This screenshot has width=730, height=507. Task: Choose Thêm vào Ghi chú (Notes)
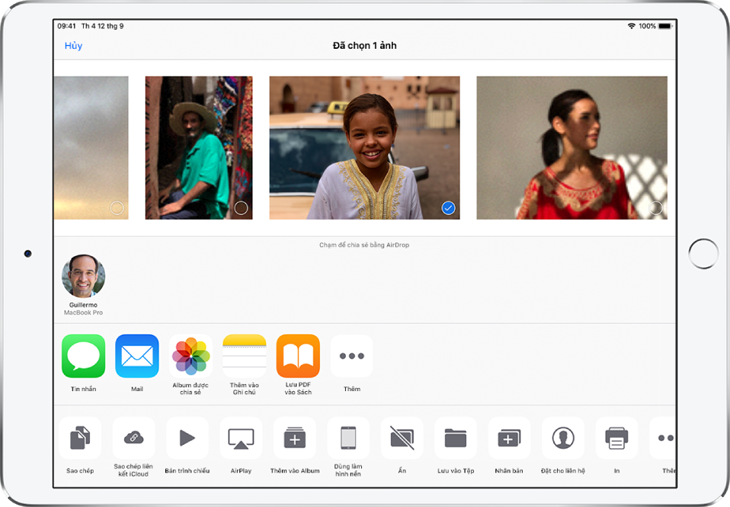[x=244, y=356]
